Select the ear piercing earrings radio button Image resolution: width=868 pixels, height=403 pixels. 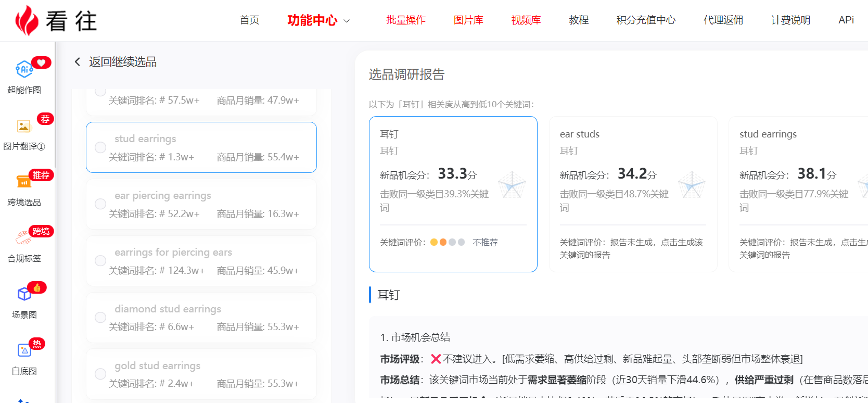[x=100, y=204]
